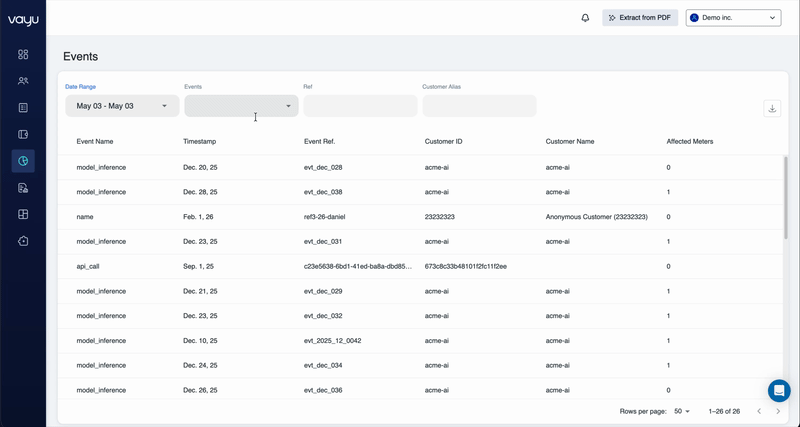
Task: Click the Dec. 20, 25 timestamp
Action: [x=200, y=167]
